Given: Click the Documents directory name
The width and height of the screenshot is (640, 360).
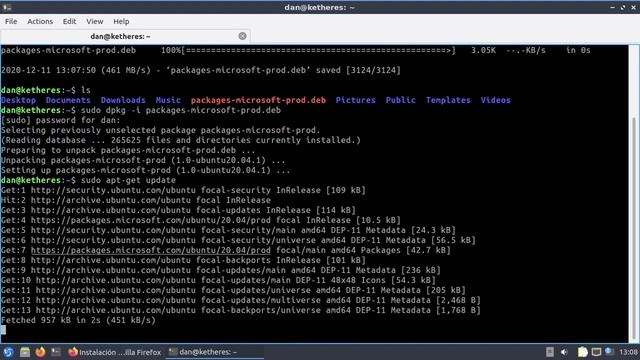Looking at the screenshot, I should pos(68,100).
